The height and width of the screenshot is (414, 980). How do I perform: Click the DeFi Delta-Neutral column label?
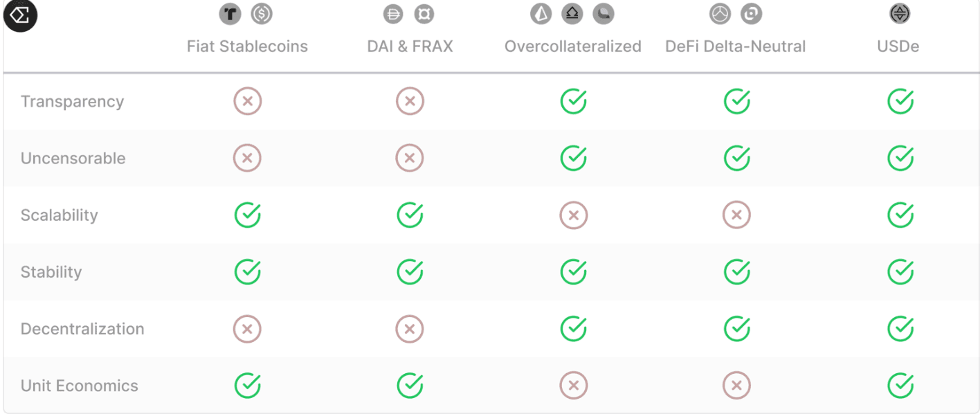735,46
